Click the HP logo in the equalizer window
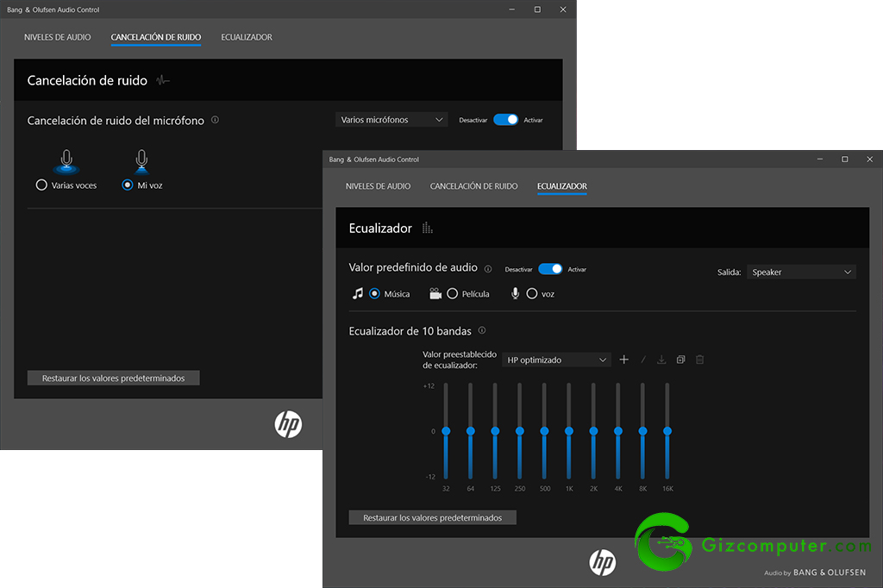This screenshot has width=883, height=588. (603, 562)
